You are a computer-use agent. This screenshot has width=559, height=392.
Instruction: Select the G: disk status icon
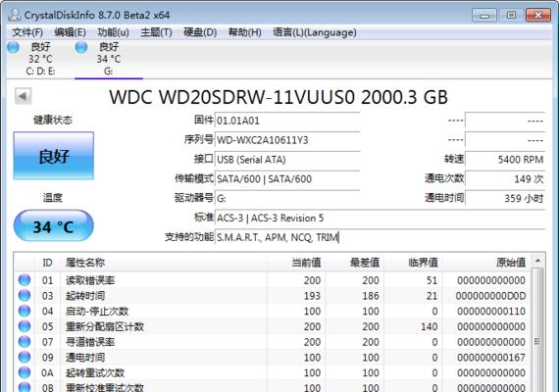(x=81, y=47)
